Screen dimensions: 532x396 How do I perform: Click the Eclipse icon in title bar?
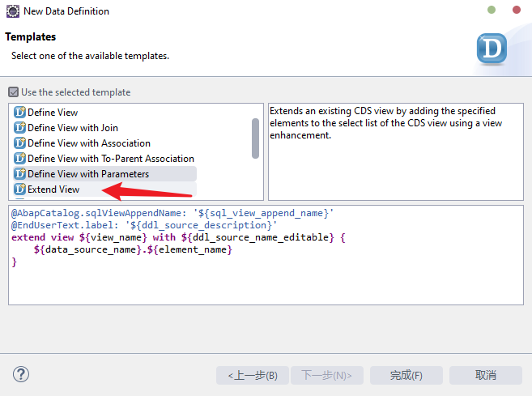(11, 11)
